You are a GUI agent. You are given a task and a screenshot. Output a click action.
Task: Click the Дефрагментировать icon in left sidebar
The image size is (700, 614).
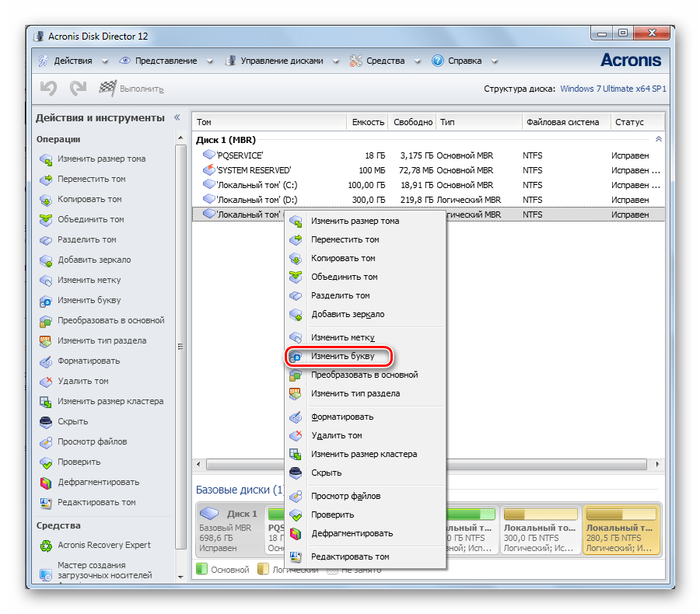pyautogui.click(x=45, y=482)
